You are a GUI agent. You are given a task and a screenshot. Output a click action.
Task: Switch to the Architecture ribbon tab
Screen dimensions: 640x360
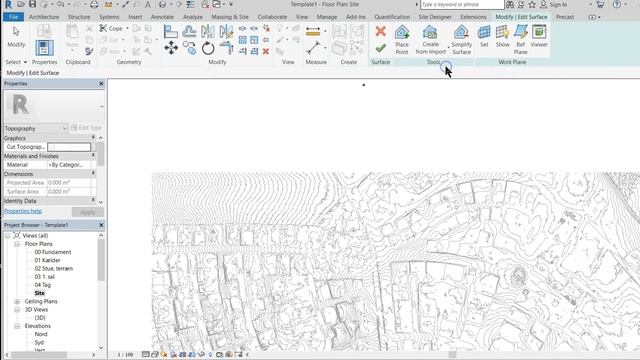(44, 17)
